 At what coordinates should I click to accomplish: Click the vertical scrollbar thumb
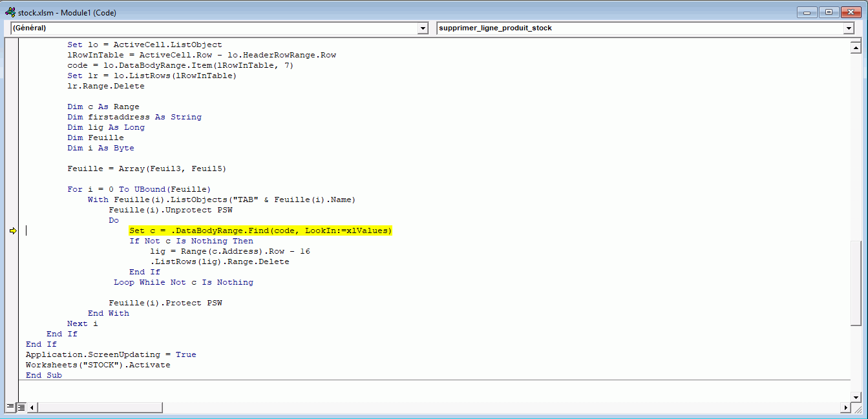tap(856, 283)
